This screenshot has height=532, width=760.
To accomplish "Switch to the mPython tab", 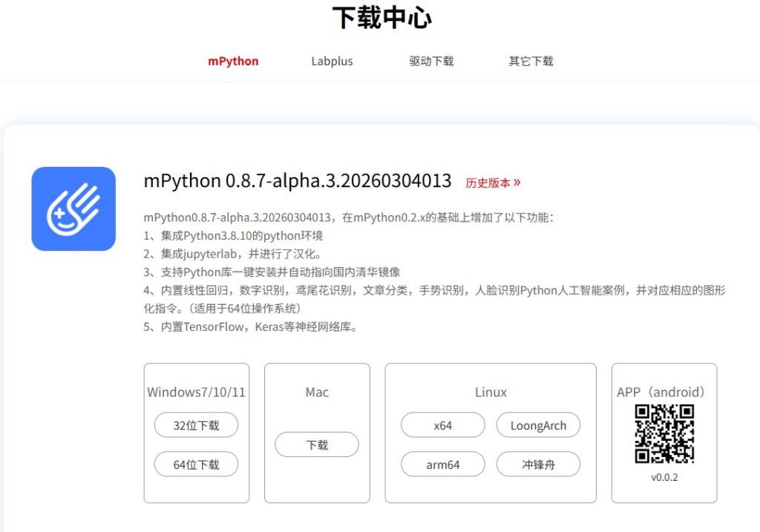I will coord(233,61).
